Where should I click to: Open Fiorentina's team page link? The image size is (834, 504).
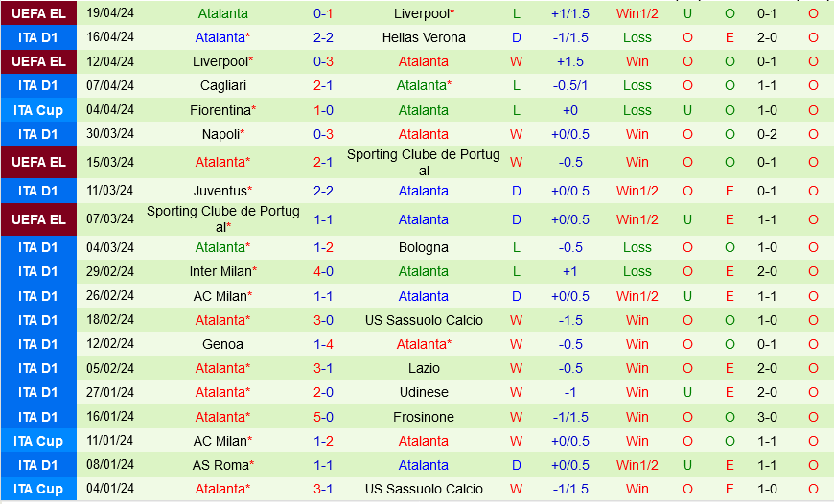(x=220, y=110)
